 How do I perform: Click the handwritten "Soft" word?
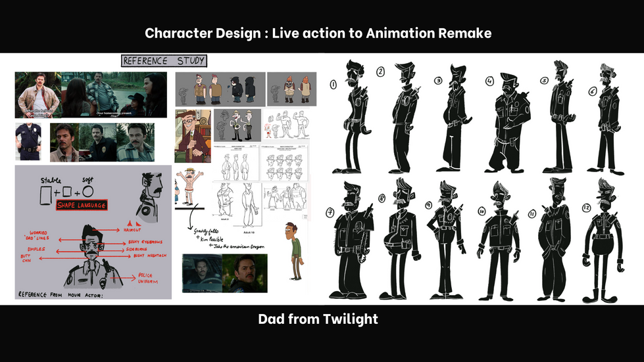tap(87, 179)
